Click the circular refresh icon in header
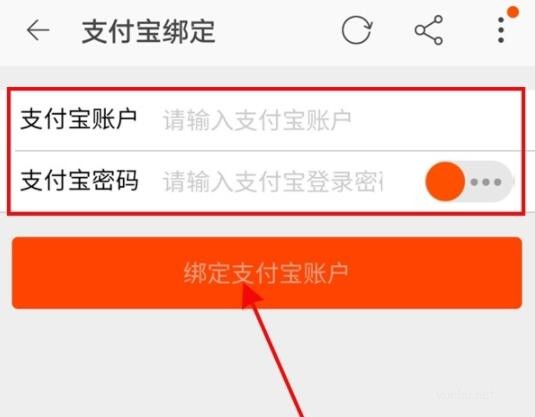This screenshot has height=417, width=535. (357, 30)
